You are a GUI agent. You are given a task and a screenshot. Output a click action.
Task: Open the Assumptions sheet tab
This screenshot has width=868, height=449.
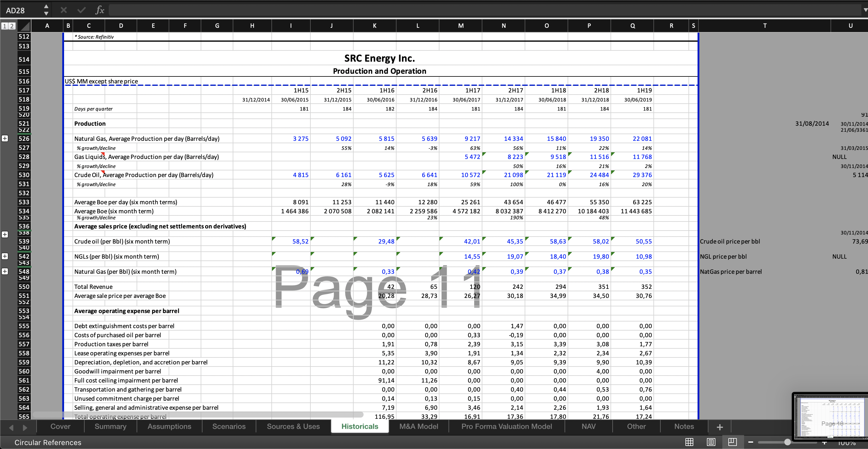click(170, 426)
